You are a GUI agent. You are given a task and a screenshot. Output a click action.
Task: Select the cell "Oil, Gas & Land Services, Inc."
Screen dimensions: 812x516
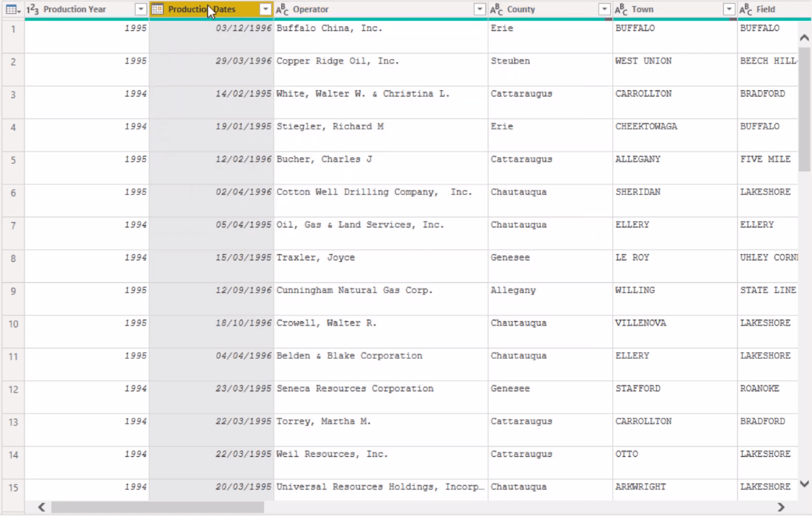tap(381, 233)
